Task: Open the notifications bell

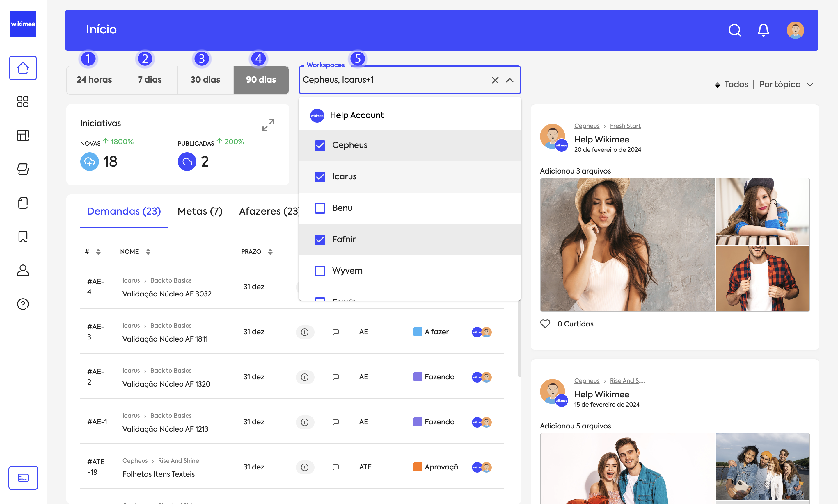Action: pyautogui.click(x=763, y=30)
